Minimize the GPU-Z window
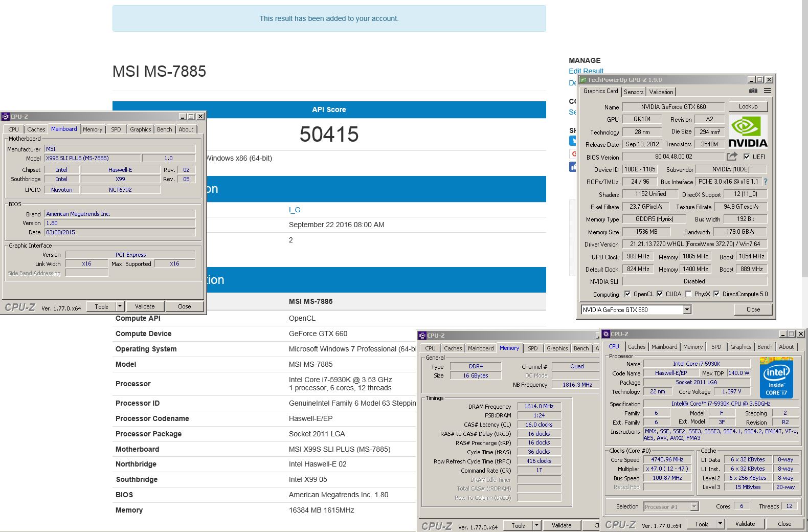The image size is (808, 532). click(751, 80)
